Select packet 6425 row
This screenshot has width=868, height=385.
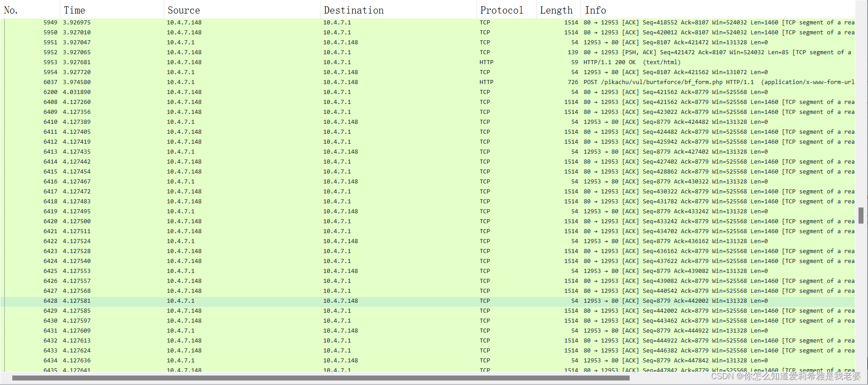coord(427,271)
